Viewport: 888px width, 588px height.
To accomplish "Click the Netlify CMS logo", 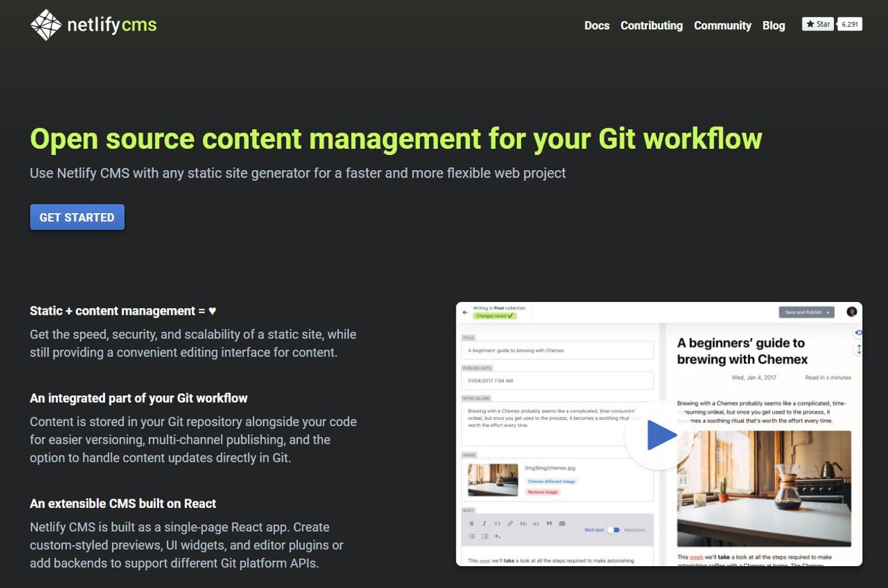I will pyautogui.click(x=94, y=25).
